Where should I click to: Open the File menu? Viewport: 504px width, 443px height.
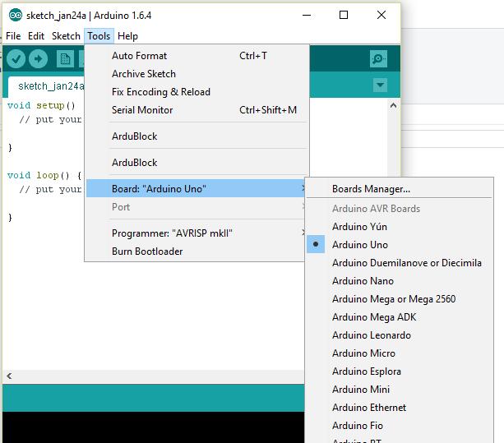[x=13, y=36]
